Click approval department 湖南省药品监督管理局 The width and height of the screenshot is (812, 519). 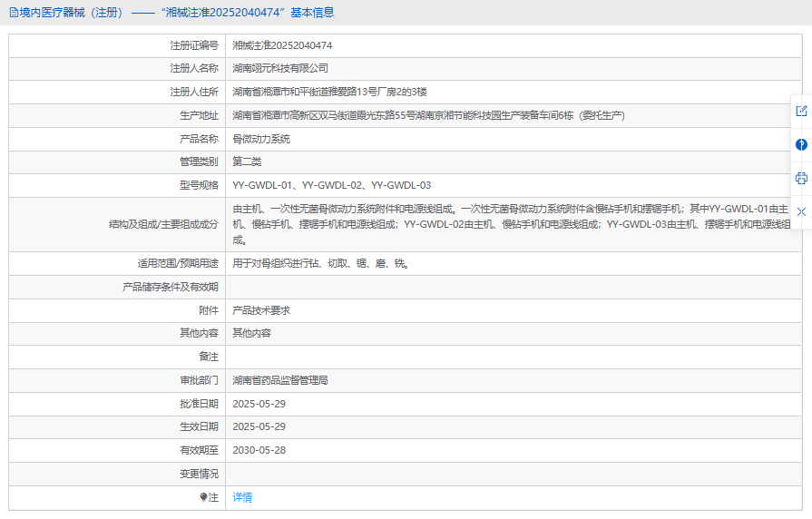click(x=280, y=380)
